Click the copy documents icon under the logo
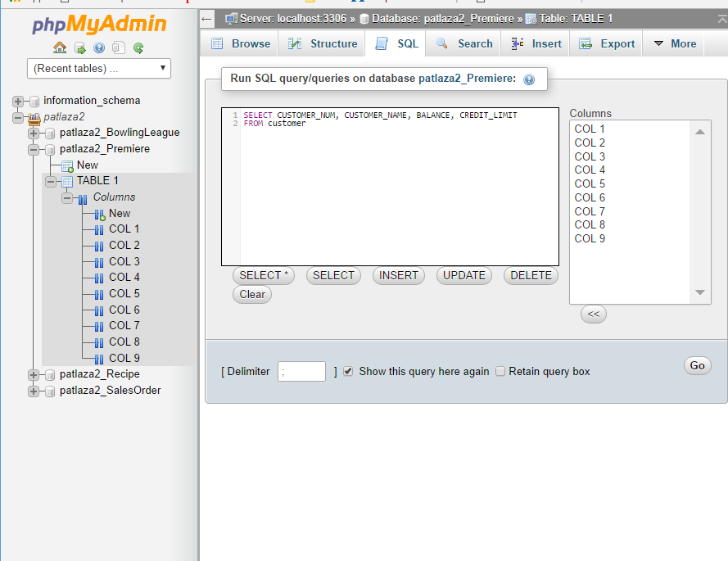728x561 pixels. (119, 48)
